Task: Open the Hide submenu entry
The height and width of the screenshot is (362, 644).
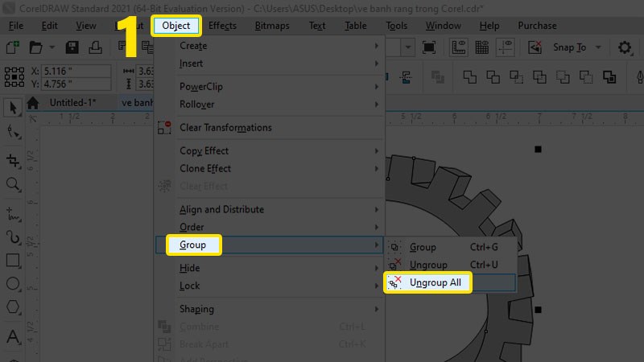Action: pyautogui.click(x=270, y=268)
